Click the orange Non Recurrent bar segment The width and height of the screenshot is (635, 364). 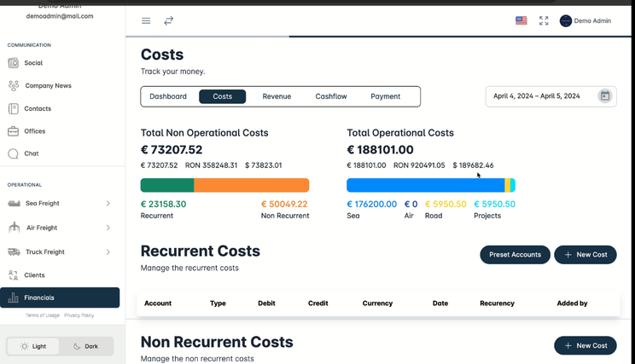(x=251, y=185)
